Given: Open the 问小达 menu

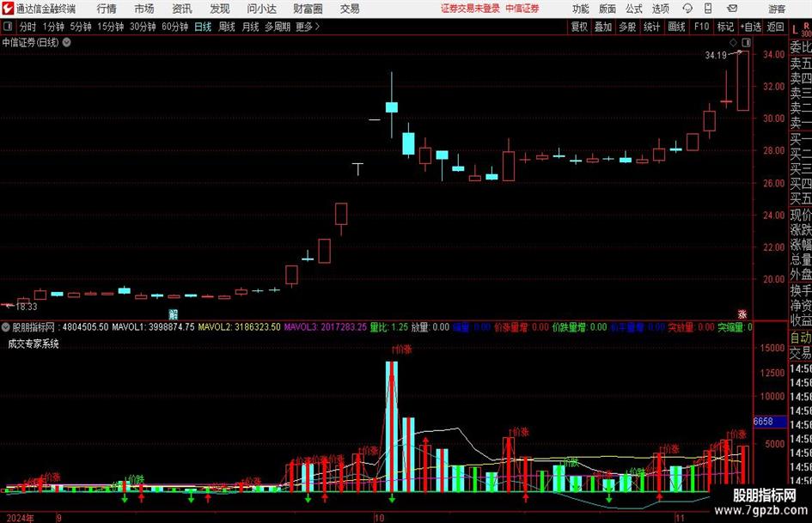Looking at the screenshot, I should point(261,9).
